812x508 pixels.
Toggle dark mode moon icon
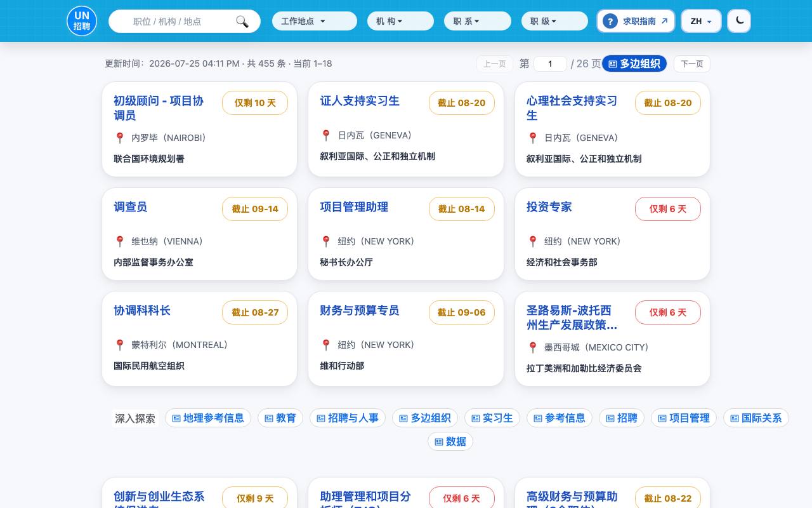click(739, 20)
